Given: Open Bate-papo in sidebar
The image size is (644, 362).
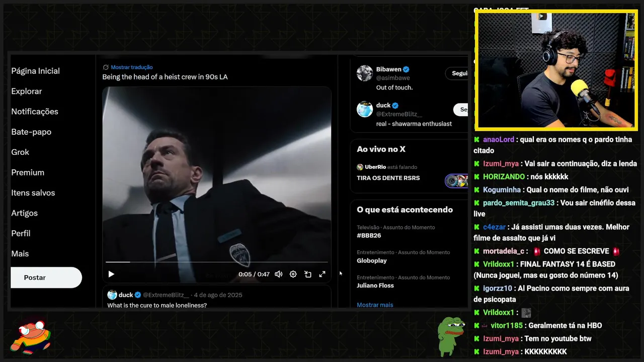Looking at the screenshot, I should (31, 132).
